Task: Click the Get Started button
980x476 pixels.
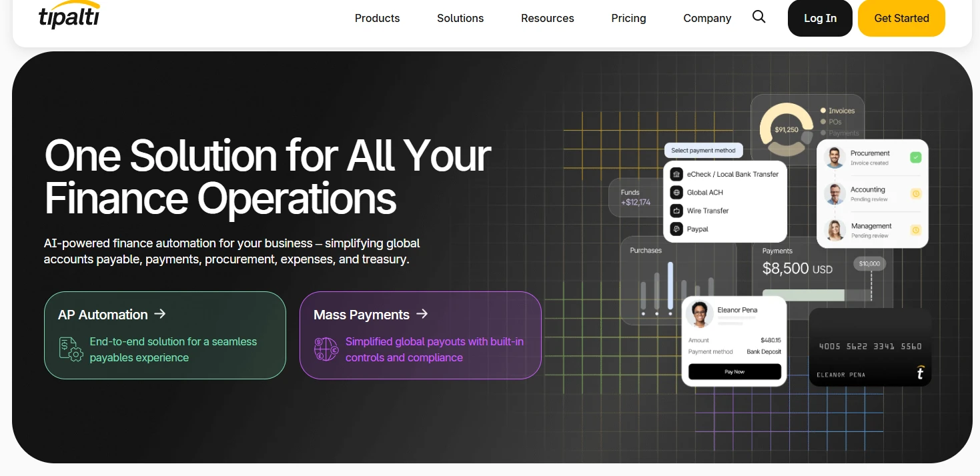Action: [901, 18]
